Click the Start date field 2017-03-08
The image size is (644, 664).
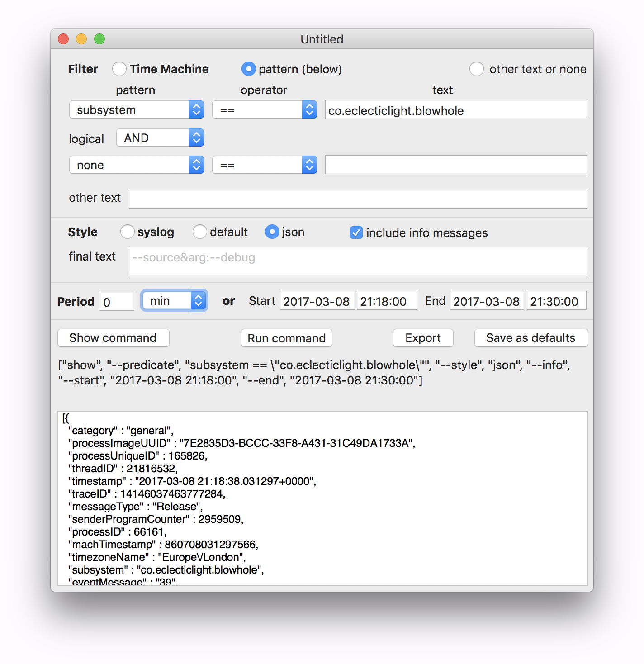click(317, 300)
